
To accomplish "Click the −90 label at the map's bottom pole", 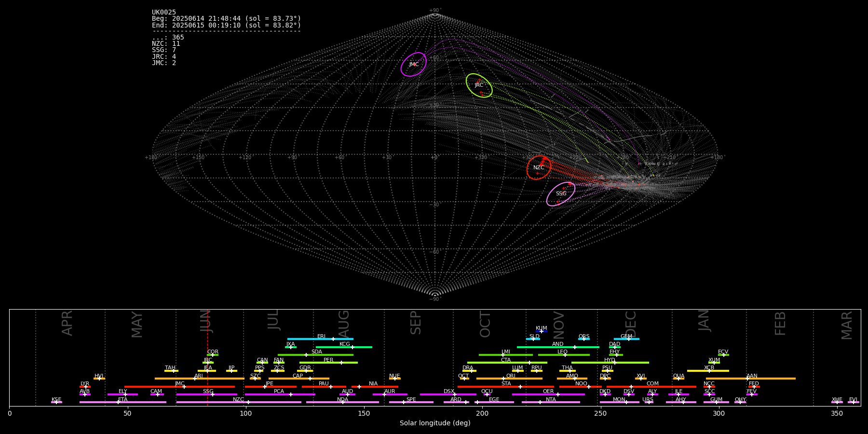I will coord(435,299).
